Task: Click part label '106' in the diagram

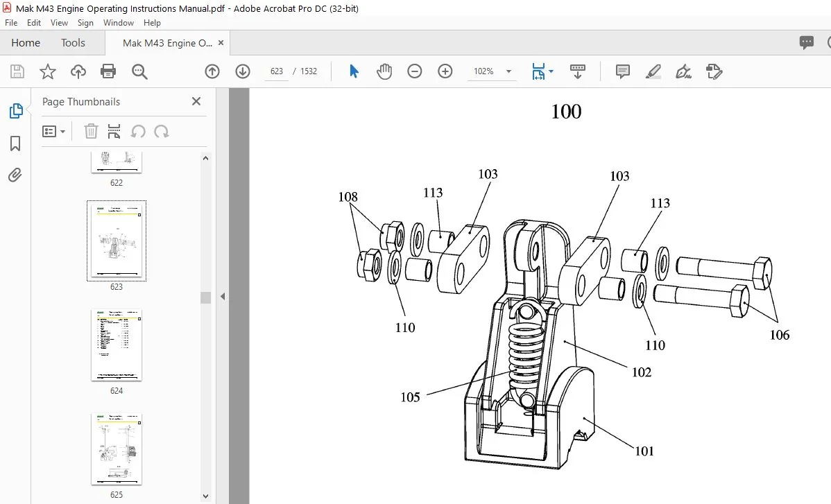Action: coord(780,335)
